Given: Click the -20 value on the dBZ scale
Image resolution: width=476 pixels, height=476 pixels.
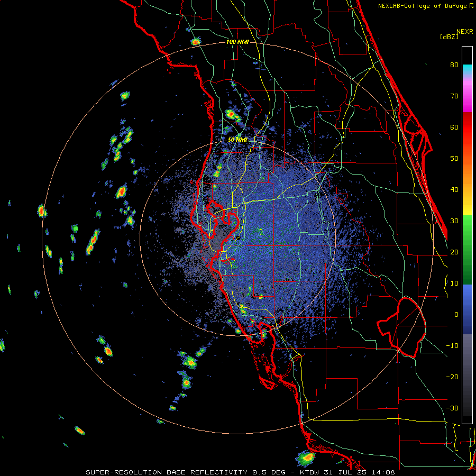Looking at the screenshot, I should 452,377.
